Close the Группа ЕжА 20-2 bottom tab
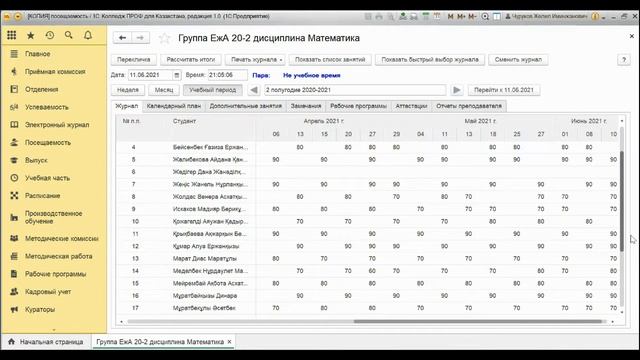This screenshot has width=640, height=360. click(x=229, y=342)
